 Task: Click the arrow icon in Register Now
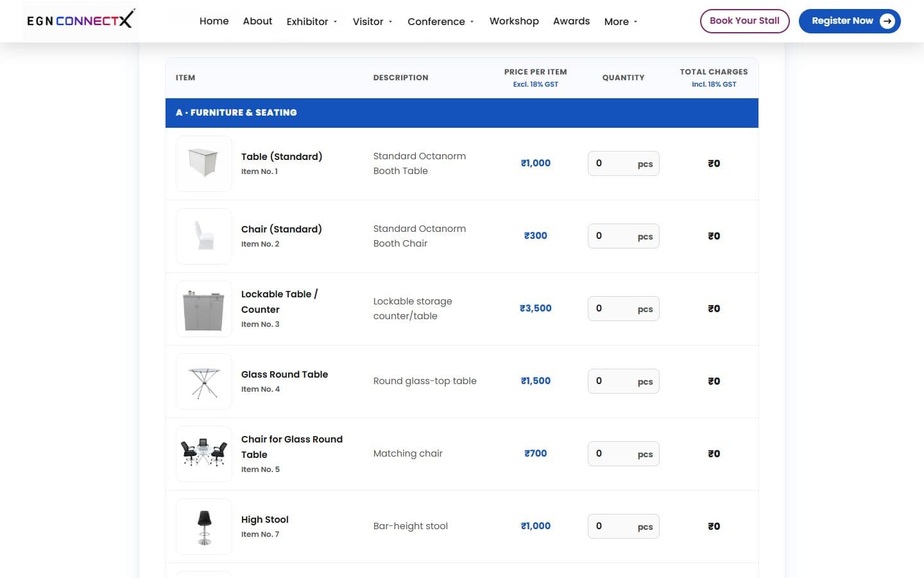coord(887,21)
